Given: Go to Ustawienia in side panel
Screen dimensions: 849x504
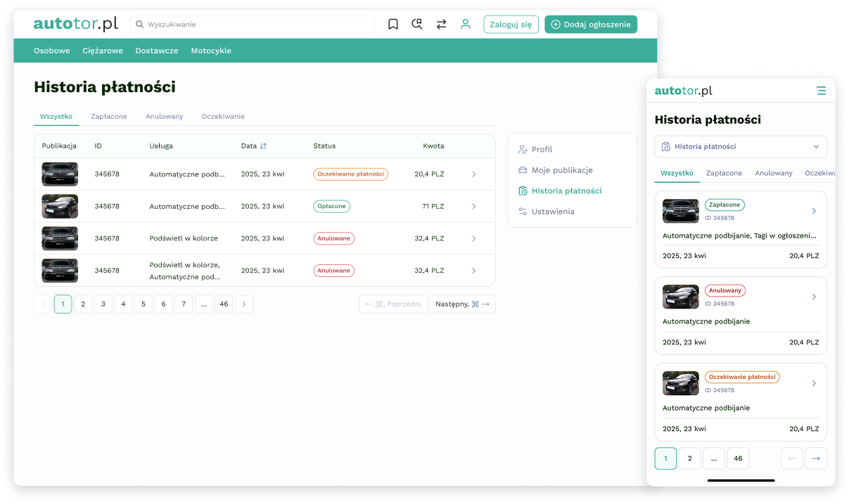Looking at the screenshot, I should [553, 211].
